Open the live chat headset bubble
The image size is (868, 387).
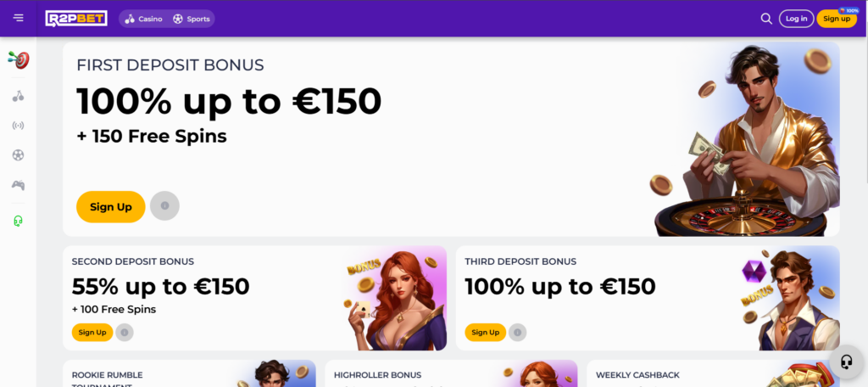click(845, 362)
